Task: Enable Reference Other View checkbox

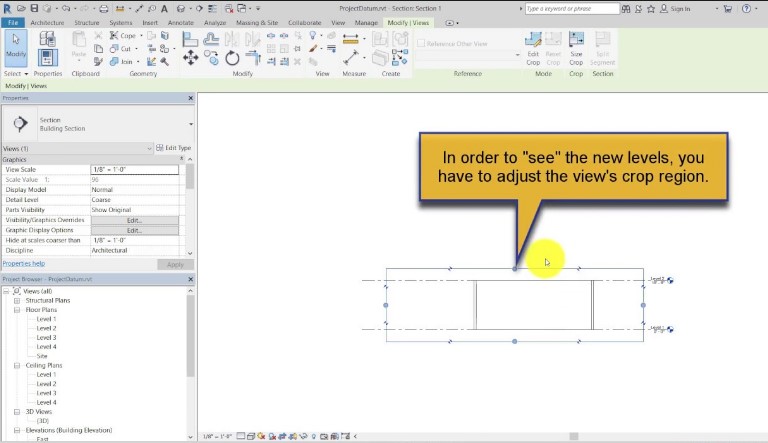Action: click(x=421, y=44)
